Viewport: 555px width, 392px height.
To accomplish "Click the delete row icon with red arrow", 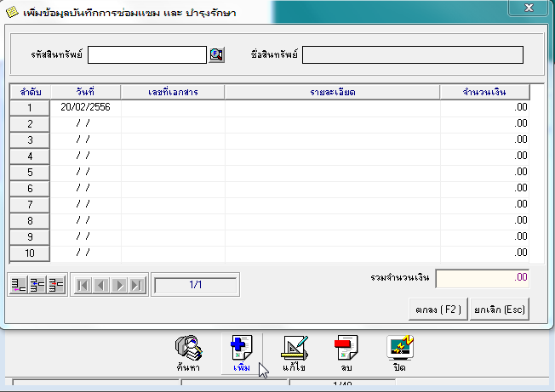I will (x=55, y=285).
